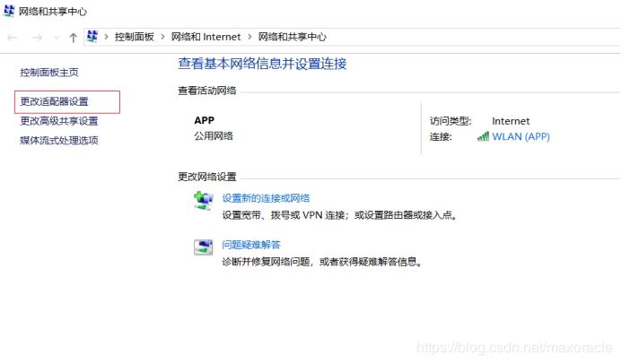Click the forward navigation arrow
This screenshot has height=364, width=621.
[x=37, y=37]
